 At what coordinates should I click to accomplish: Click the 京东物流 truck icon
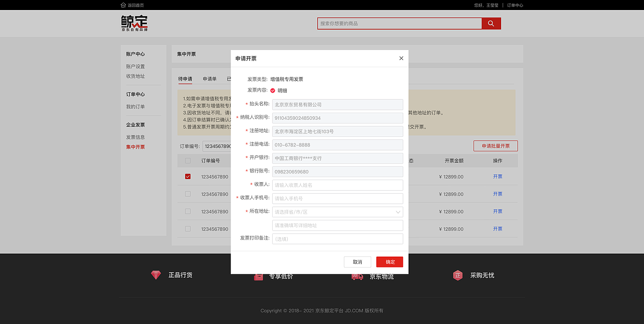coord(357,275)
